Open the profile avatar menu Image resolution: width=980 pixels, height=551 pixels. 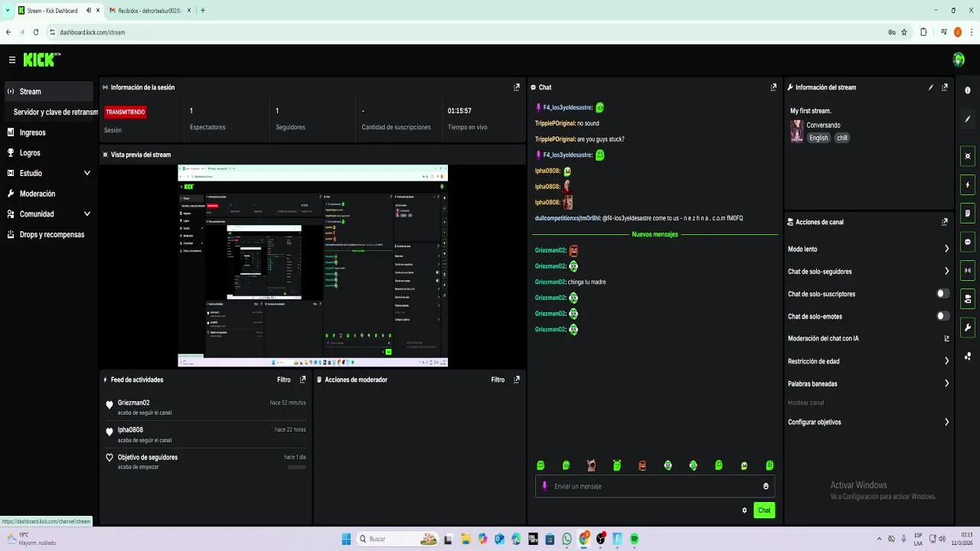959,60
